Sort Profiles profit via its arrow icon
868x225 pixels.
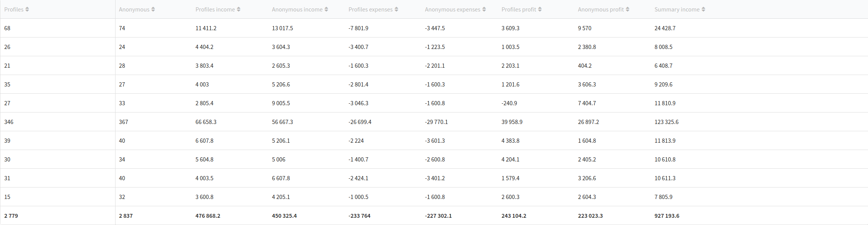(x=540, y=10)
